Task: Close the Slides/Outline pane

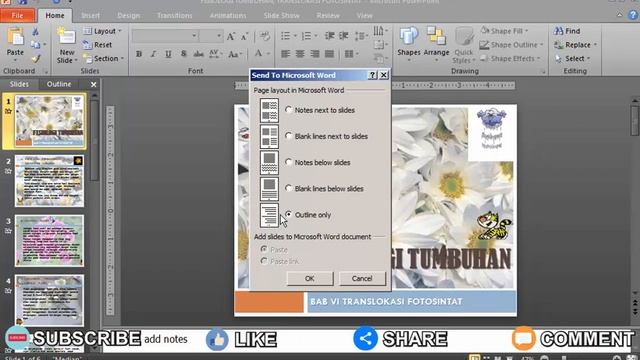Action: [93, 84]
